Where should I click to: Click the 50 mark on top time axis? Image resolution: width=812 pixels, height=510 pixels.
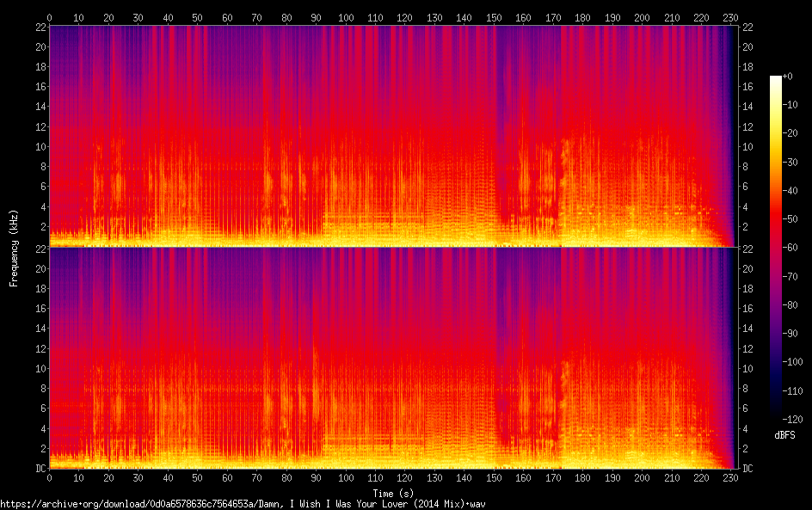coord(198,18)
